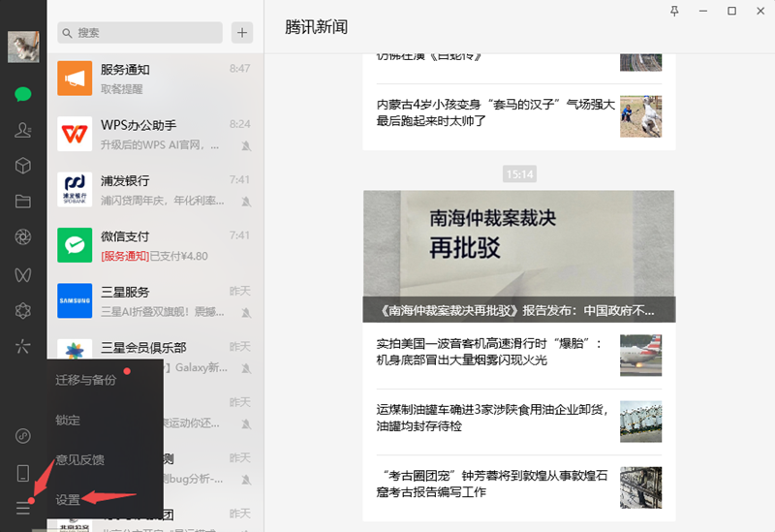Viewport: 775px width, 532px height.
Task: Pin the window using the pin icon
Action: pos(674,11)
